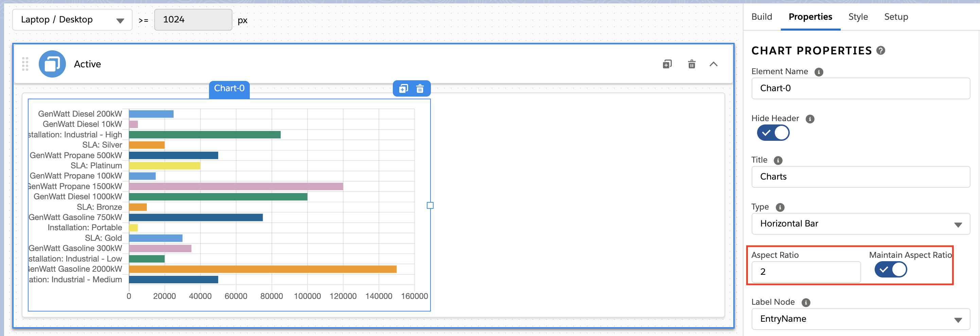Show info for Label Node field

click(x=806, y=302)
